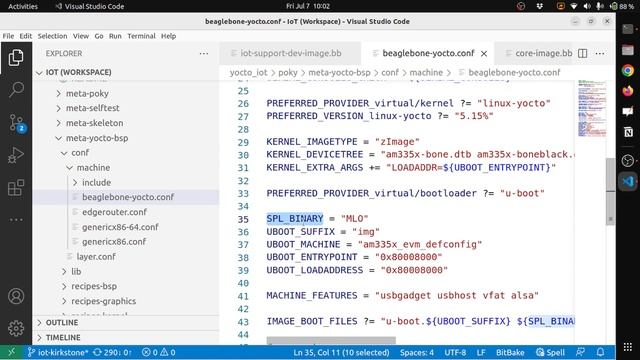Viewport: 640px width, 360px height.
Task: Open the Selection menu
Action: point(52,36)
